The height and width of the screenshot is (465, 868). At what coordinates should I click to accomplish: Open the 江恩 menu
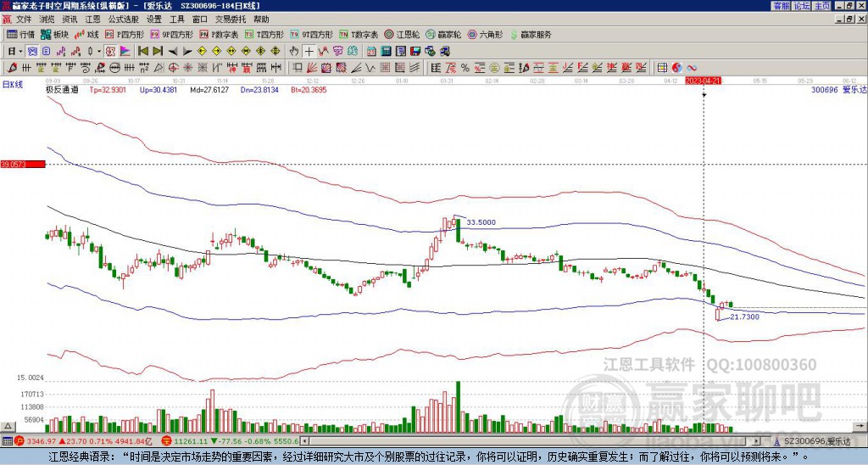tap(92, 20)
